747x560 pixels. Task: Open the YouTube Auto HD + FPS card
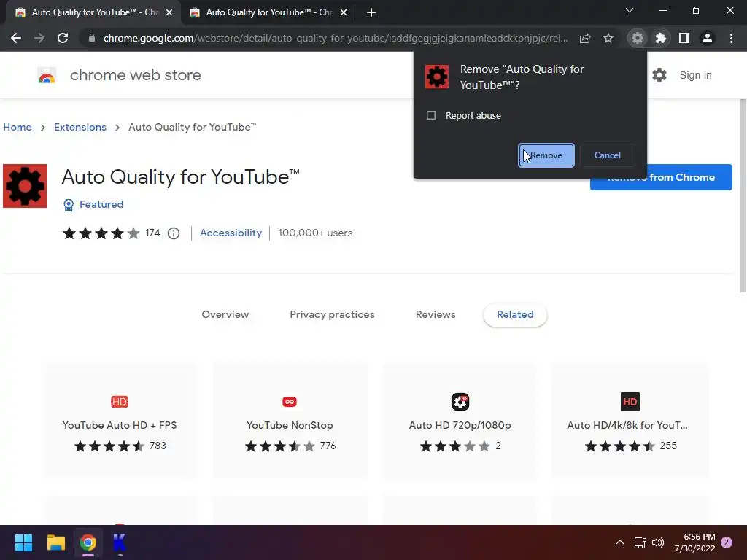[x=120, y=420]
